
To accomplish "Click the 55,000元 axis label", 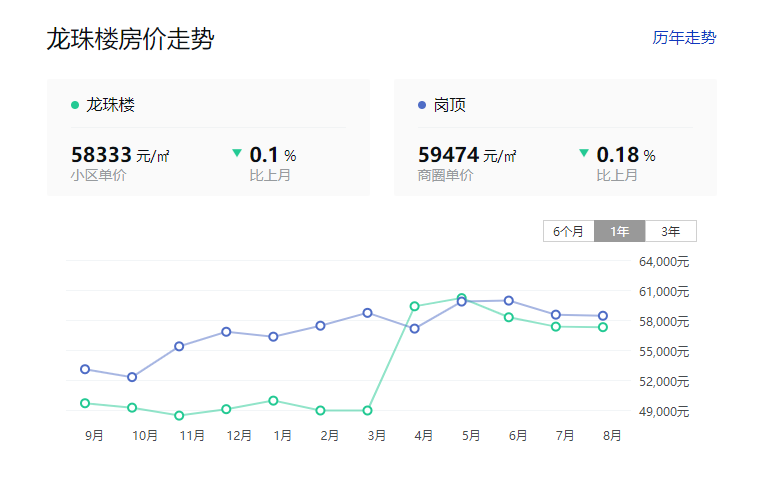I will (x=664, y=352).
